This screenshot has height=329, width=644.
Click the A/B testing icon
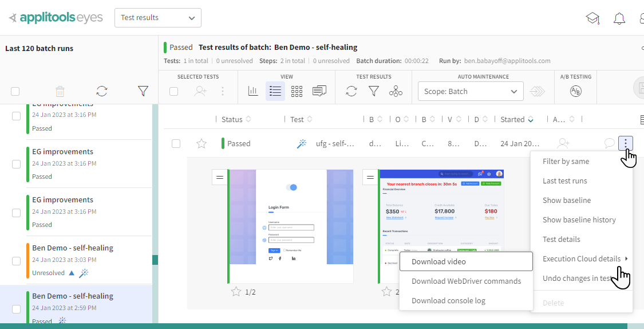(x=576, y=91)
